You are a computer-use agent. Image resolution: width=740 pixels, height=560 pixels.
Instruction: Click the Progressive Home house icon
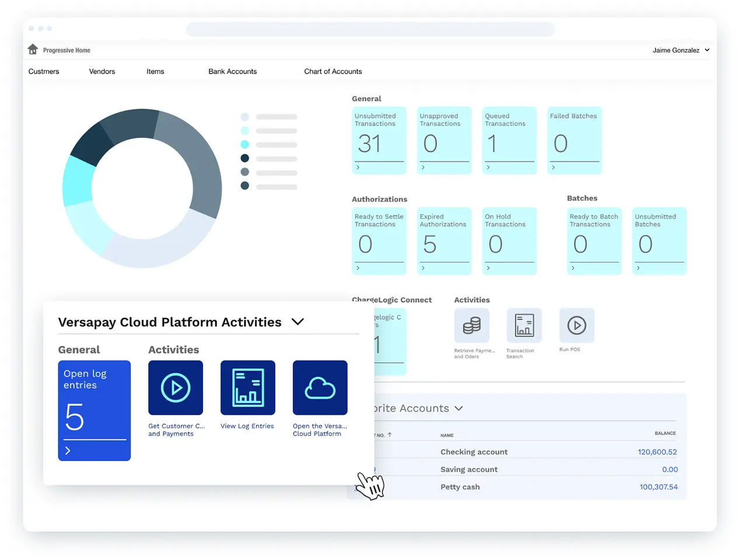point(33,49)
